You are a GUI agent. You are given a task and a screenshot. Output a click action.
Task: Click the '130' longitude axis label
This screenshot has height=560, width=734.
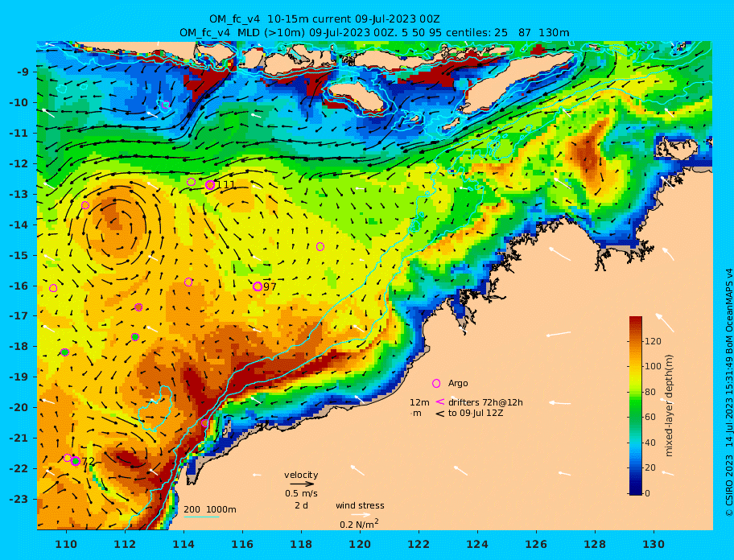coord(654,544)
